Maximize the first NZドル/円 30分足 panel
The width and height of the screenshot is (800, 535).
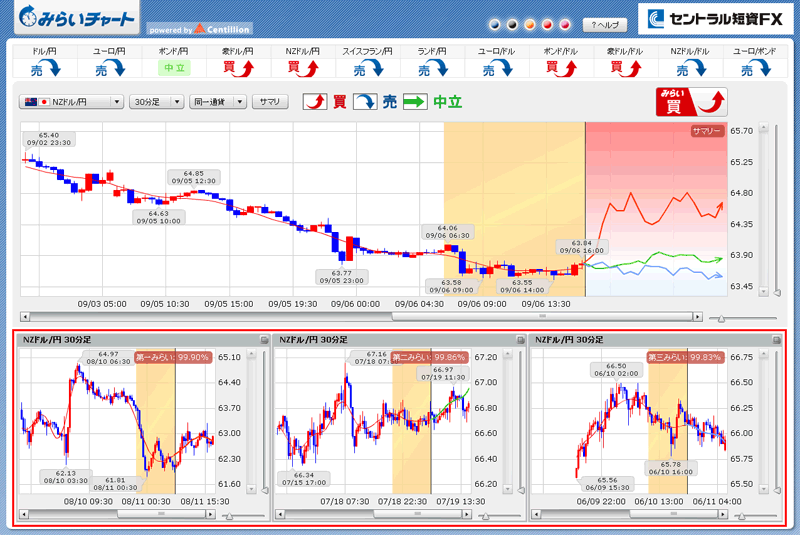(x=263, y=340)
